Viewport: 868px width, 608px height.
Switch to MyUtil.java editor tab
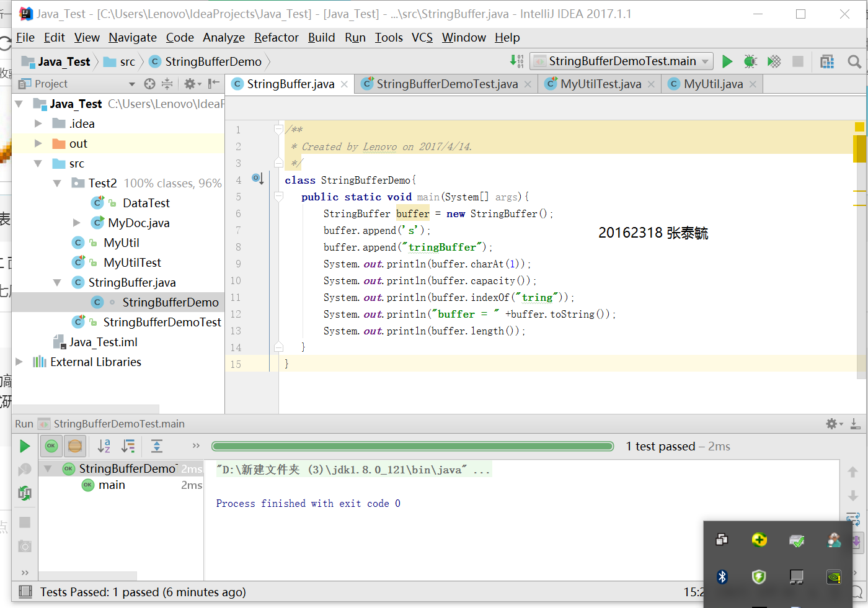[x=712, y=84]
